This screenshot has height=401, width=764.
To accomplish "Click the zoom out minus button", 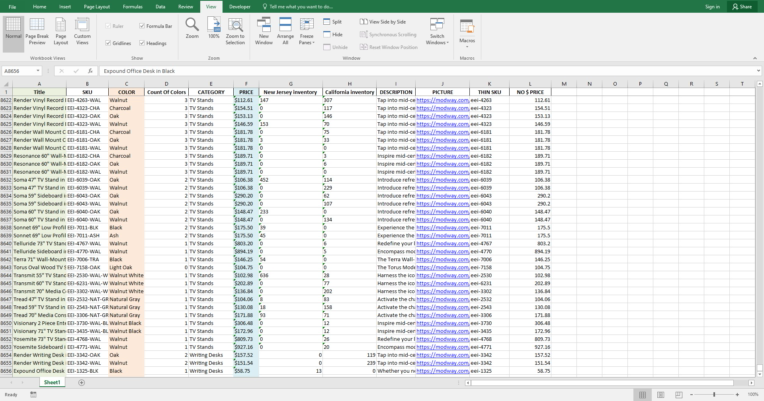I will 691,394.
